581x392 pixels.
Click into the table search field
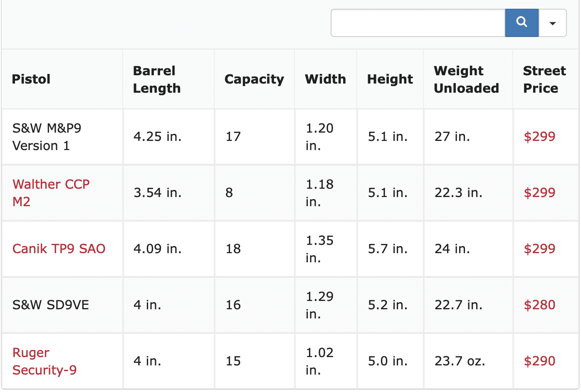click(418, 23)
